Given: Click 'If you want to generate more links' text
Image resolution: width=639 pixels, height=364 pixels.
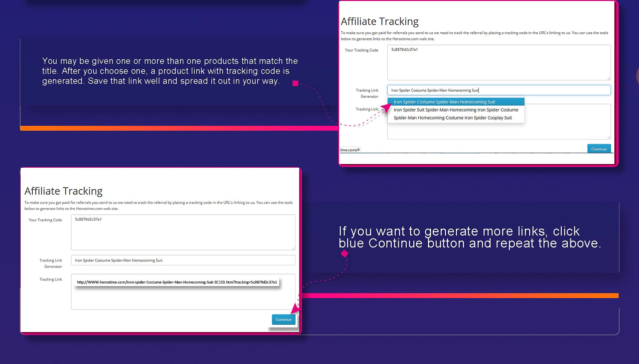Looking at the screenshot, I should pos(470,237).
